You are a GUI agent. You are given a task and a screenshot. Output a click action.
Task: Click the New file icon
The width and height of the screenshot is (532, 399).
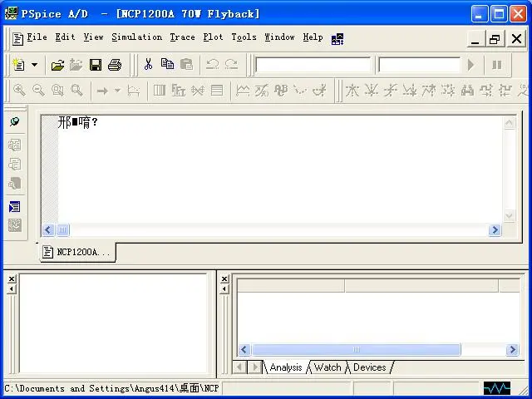pos(18,65)
